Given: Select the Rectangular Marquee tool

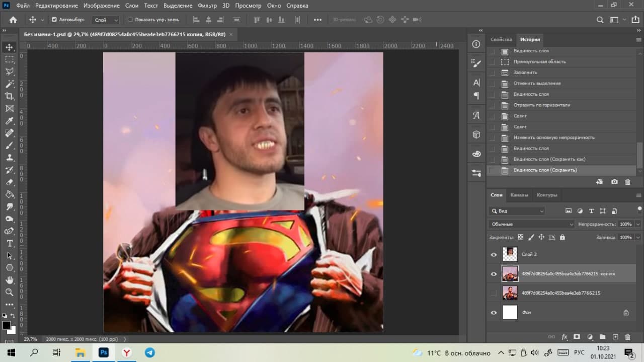Looking at the screenshot, I should [x=9, y=59].
